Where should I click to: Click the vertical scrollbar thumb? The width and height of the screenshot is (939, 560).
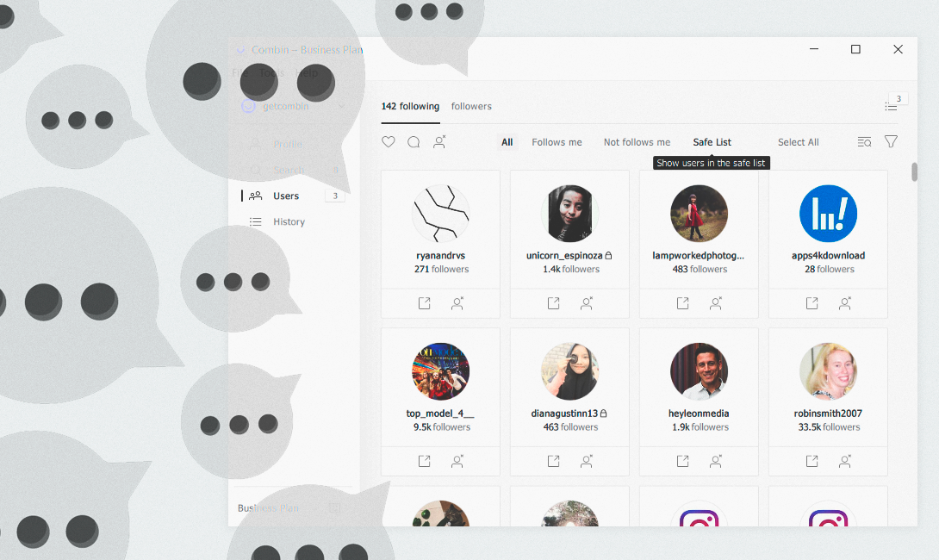pos(914,171)
